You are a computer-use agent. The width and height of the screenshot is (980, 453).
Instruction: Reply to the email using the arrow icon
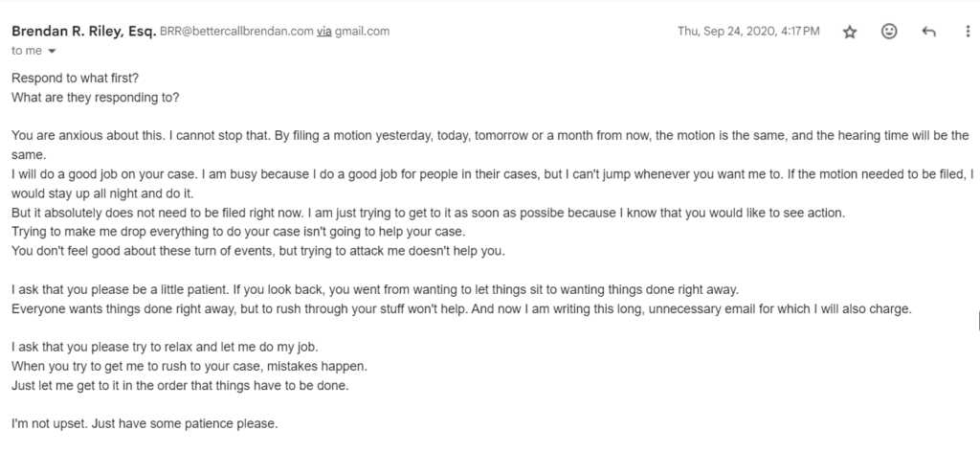(x=928, y=32)
